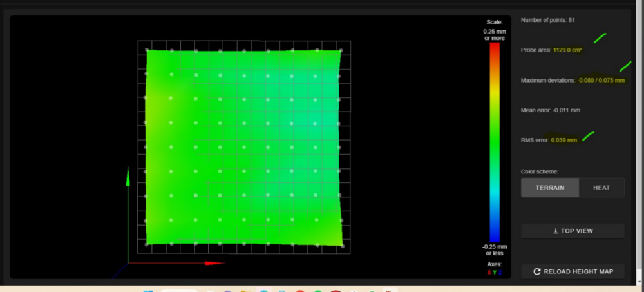
Task: Click the Maximum deviations value
Action: coord(601,80)
